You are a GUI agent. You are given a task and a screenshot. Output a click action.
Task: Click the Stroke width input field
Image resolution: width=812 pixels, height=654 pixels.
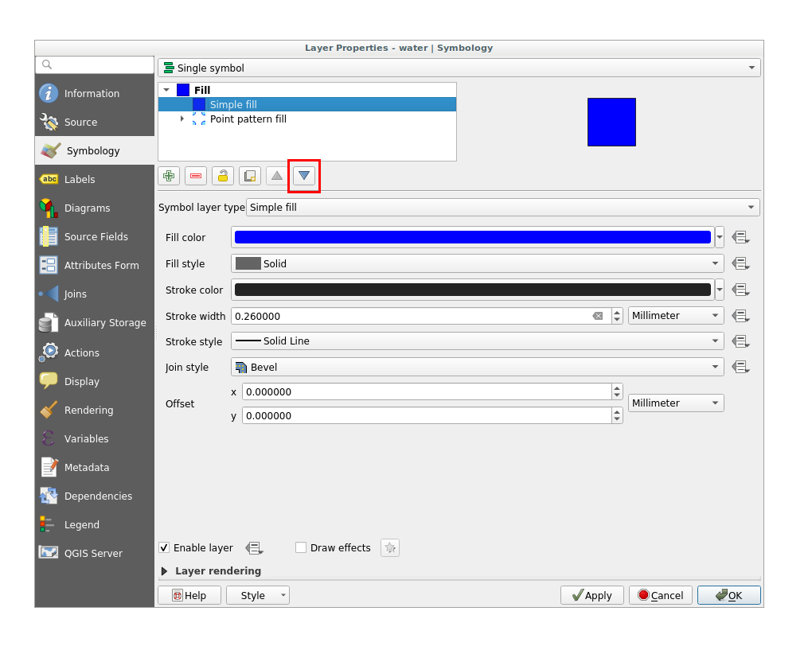click(x=410, y=316)
